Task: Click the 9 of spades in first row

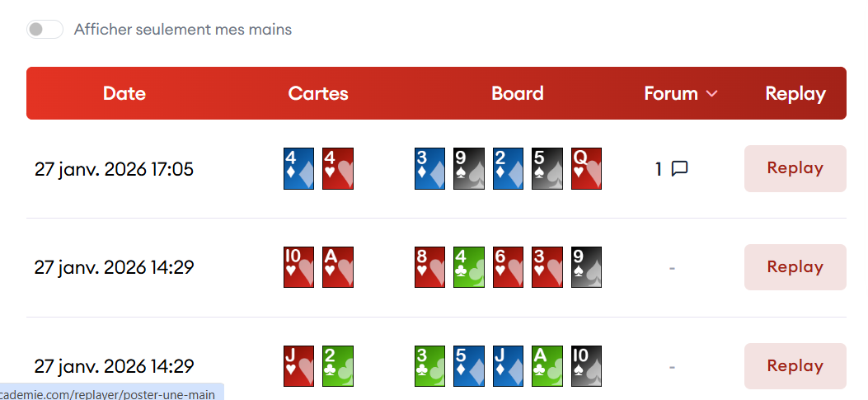Action: pos(468,169)
